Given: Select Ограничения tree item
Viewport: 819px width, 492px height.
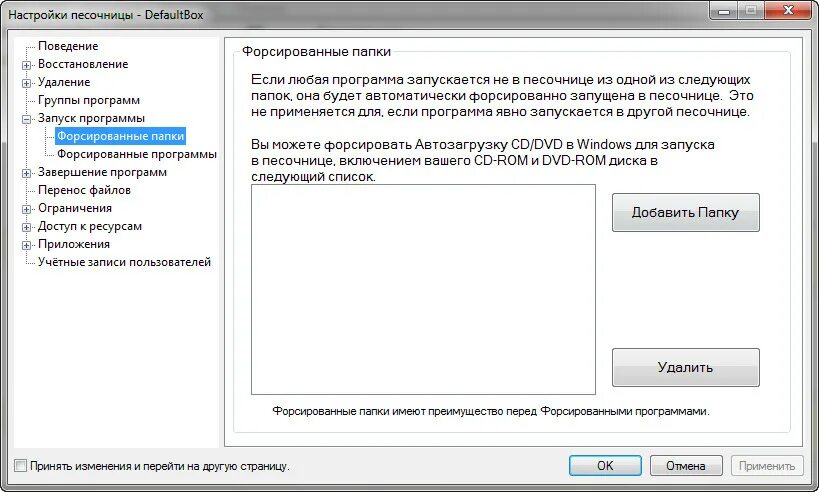Looking at the screenshot, I should [x=75, y=208].
